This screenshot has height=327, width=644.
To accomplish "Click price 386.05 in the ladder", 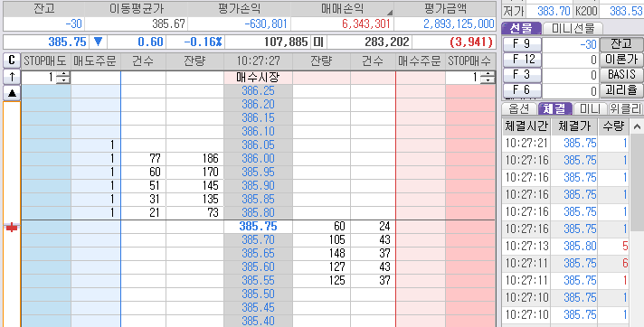I will (x=258, y=145).
